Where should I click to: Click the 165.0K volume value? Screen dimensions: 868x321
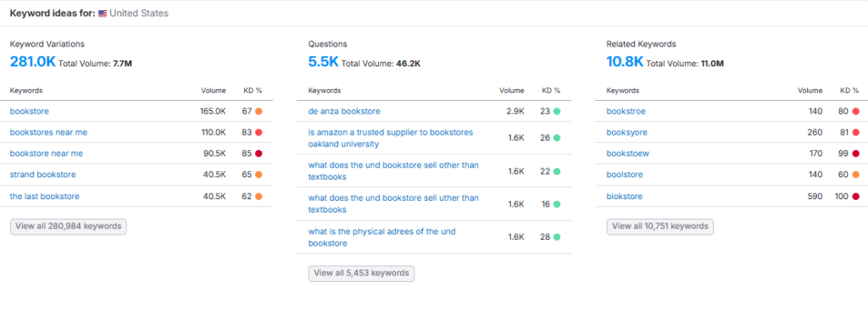(x=213, y=111)
